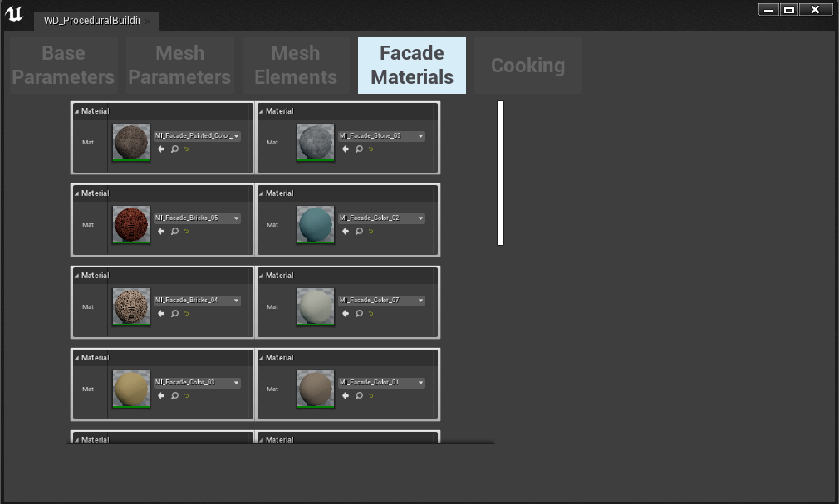Use Content Browser arrow for MI_Facade_Bricks_04
This screenshot has height=504, width=839.
(x=160, y=314)
